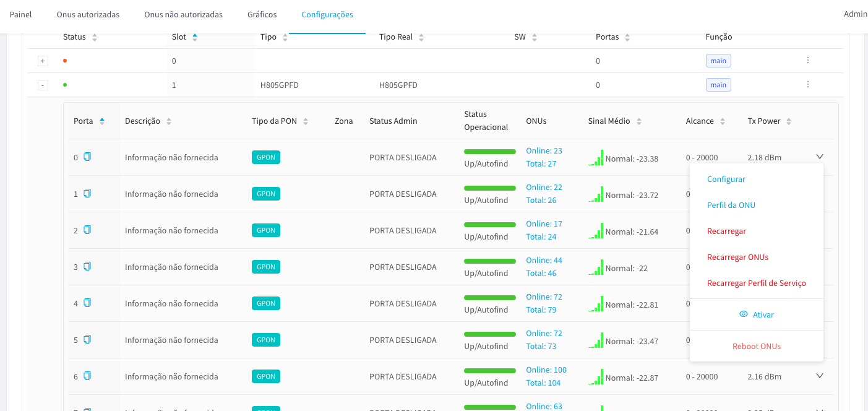The width and height of the screenshot is (868, 411).
Task: Sort ports by Sinal Médio column
Action: [x=639, y=121]
